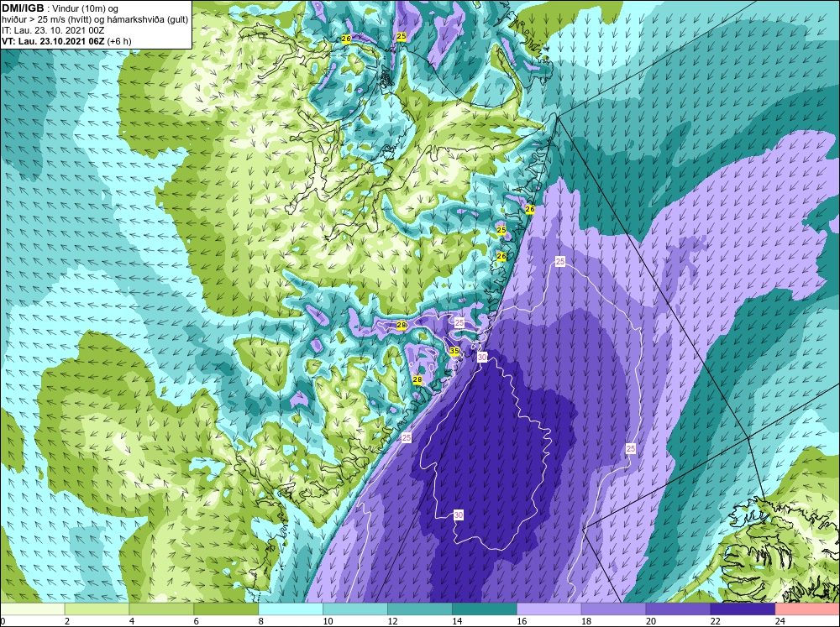Click the lavender 16–18 m/s legend swatch
The height and width of the screenshot is (627, 840).
pos(549,609)
